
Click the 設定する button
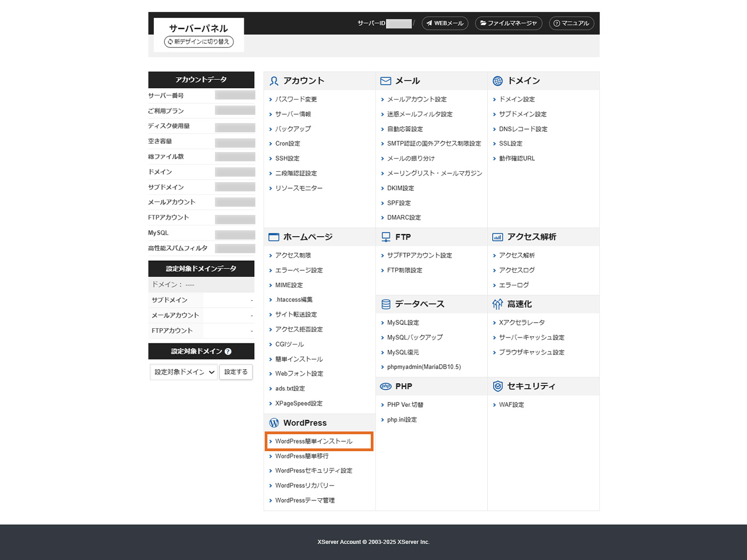click(x=236, y=372)
